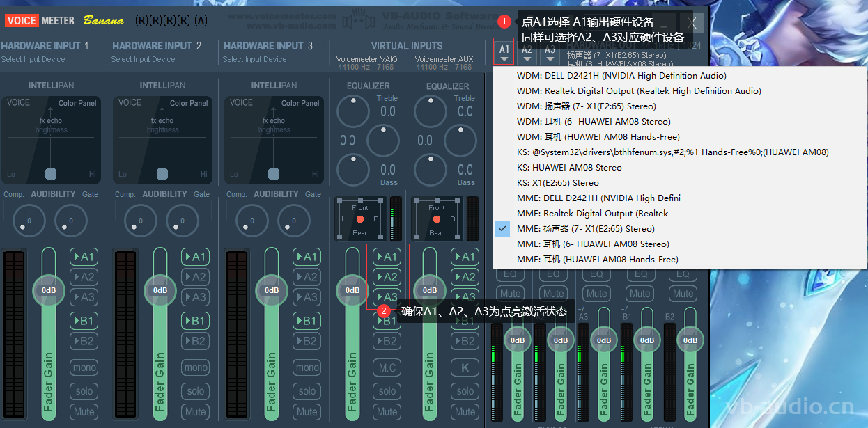
Task: Choose KS: HUAWEI AM08 Stereo device
Action: point(569,168)
